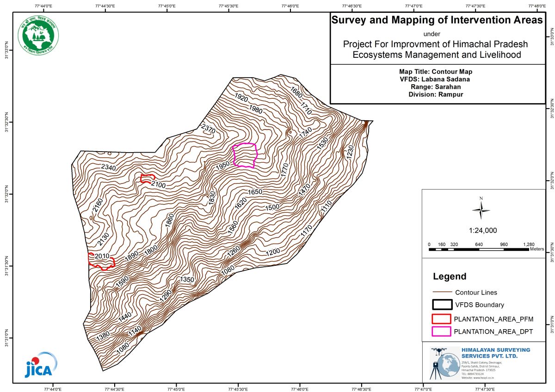555x392 pixels.
Task: Select the red PFM polygon beside contour 2010
Action: (x=101, y=261)
